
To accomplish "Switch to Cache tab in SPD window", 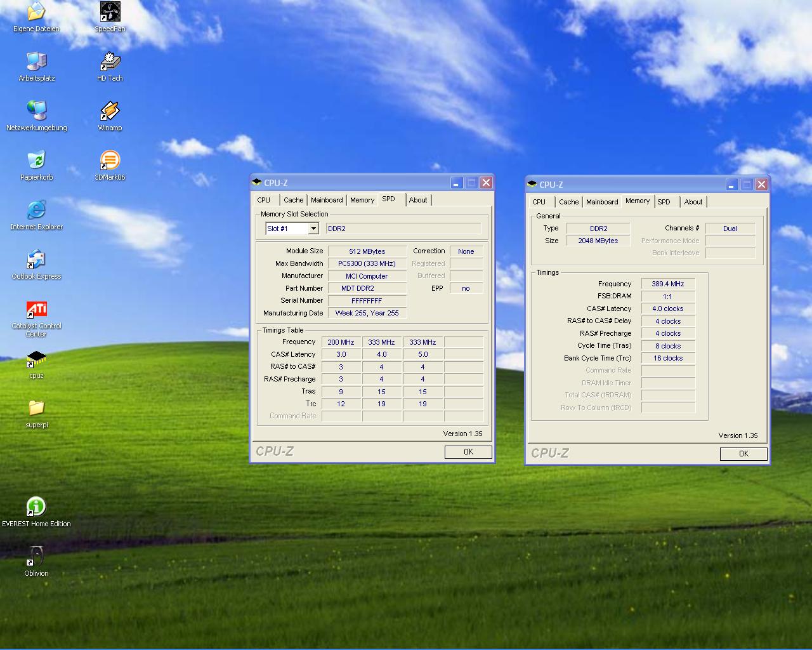I will click(294, 200).
